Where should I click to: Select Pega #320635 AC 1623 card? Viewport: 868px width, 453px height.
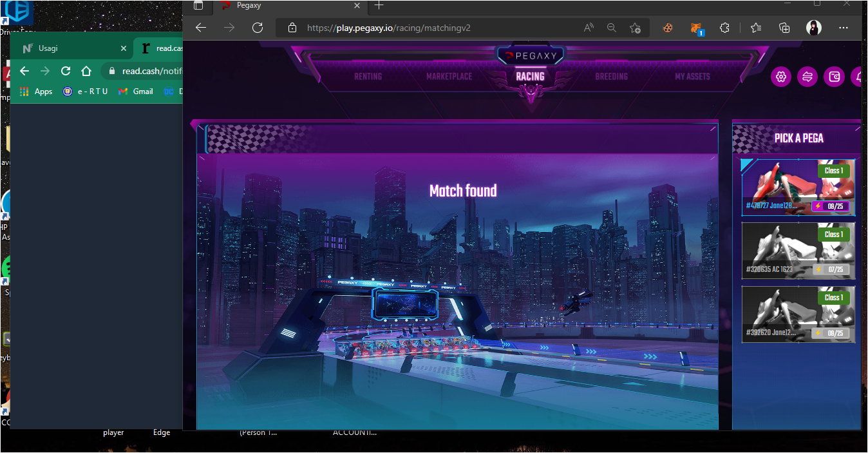click(x=798, y=251)
